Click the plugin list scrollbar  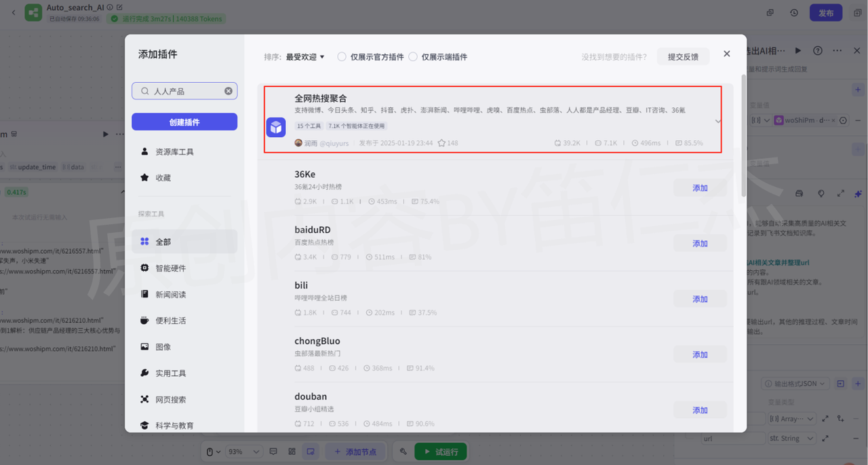click(743, 136)
